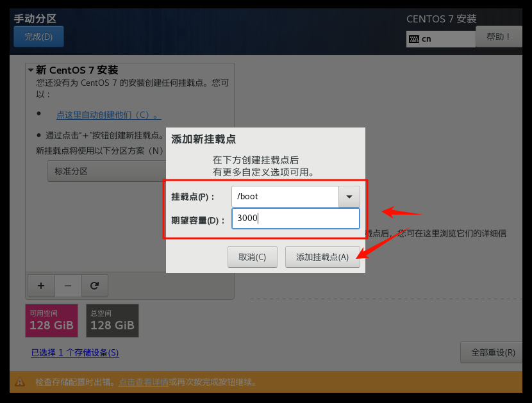Click the 添加挂载点 button in dialog
Screen dimensions: 532x403
[x=322, y=258]
